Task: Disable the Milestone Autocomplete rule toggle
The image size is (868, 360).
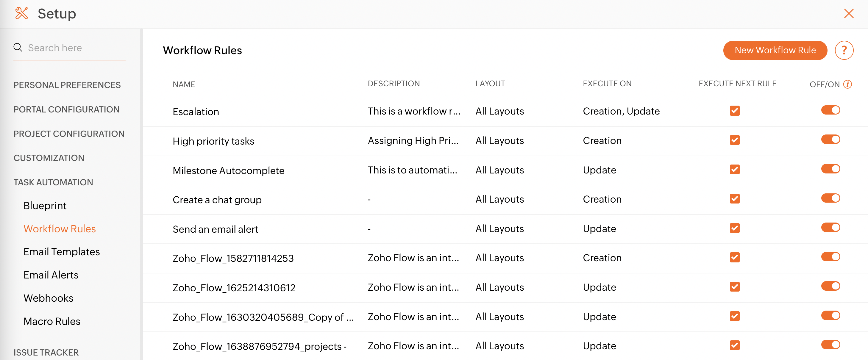Action: pyautogui.click(x=830, y=168)
